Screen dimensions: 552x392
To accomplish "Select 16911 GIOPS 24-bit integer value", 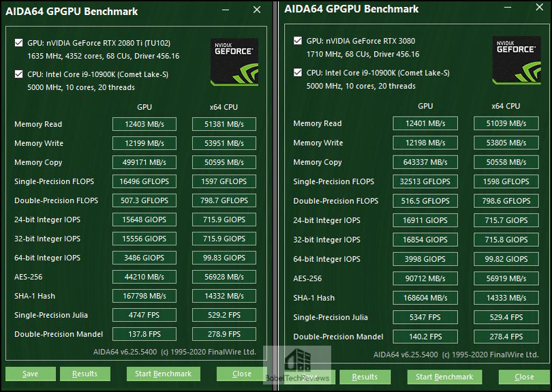I will coord(425,220).
